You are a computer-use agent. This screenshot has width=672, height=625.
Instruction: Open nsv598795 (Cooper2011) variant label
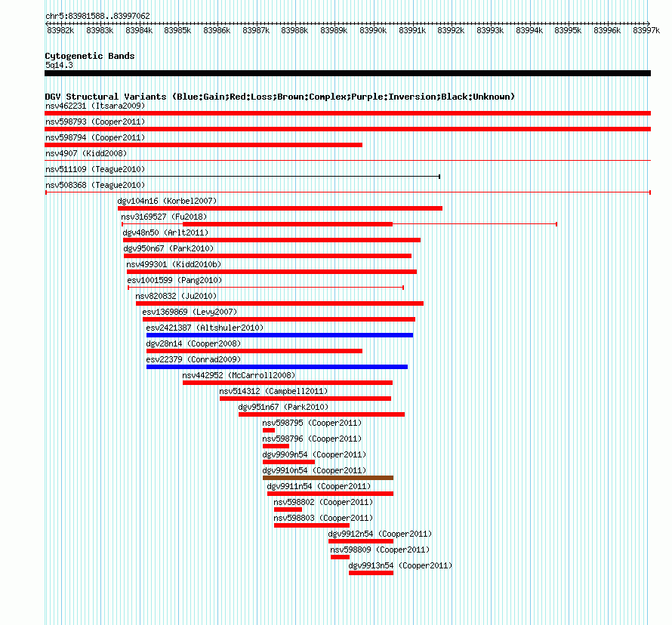tap(312, 423)
